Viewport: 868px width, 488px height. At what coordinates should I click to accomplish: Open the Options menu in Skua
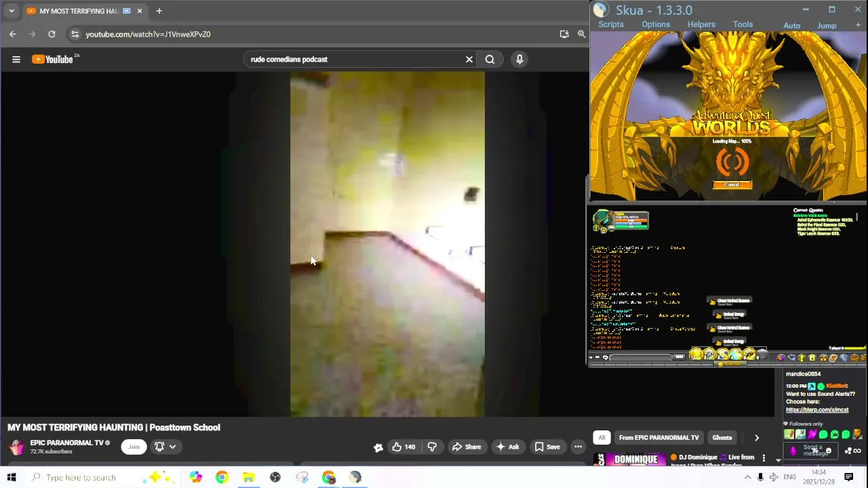(x=656, y=24)
